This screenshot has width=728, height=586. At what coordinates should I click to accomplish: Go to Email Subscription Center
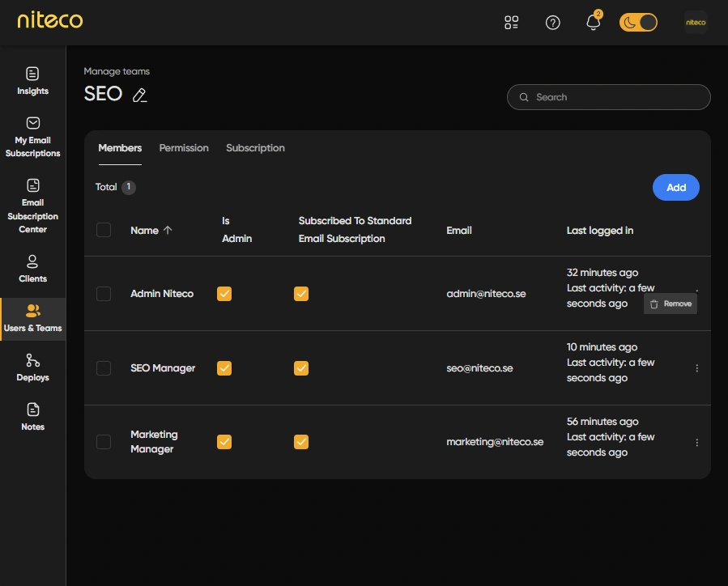click(32, 206)
